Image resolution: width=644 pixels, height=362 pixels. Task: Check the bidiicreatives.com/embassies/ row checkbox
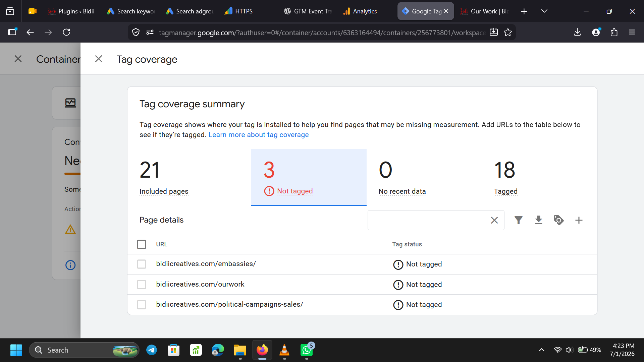click(x=142, y=264)
